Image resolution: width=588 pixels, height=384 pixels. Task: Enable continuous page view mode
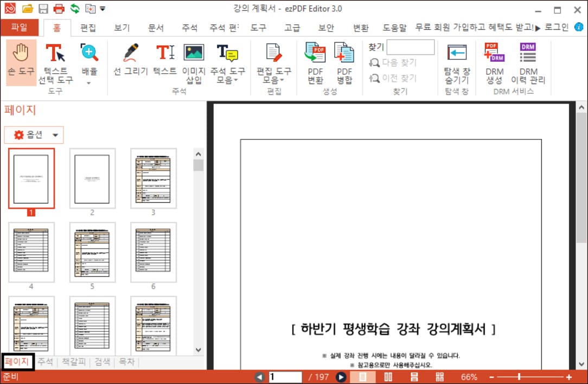pyautogui.click(x=414, y=376)
